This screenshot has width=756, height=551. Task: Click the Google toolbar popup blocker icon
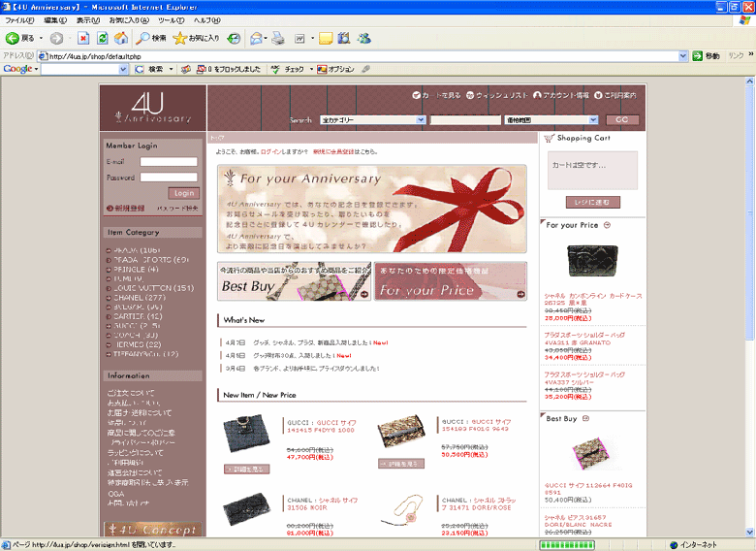click(x=201, y=69)
